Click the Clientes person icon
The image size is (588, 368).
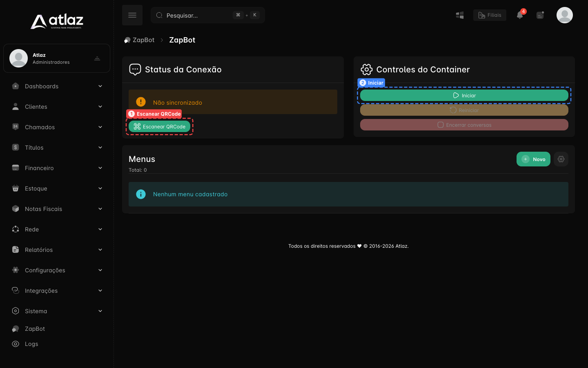[16, 106]
